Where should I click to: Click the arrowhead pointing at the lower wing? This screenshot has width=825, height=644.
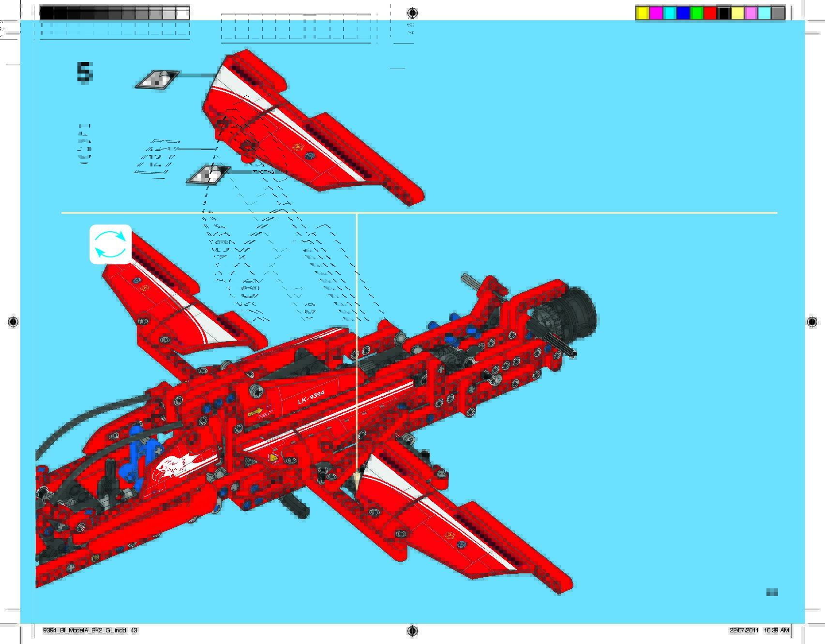[x=357, y=480]
